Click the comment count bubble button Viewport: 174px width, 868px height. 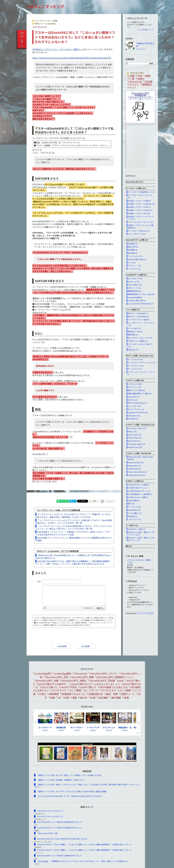click(108, 501)
